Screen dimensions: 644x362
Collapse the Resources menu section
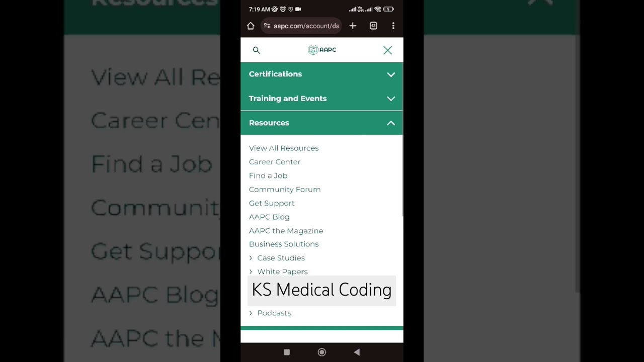(322, 123)
